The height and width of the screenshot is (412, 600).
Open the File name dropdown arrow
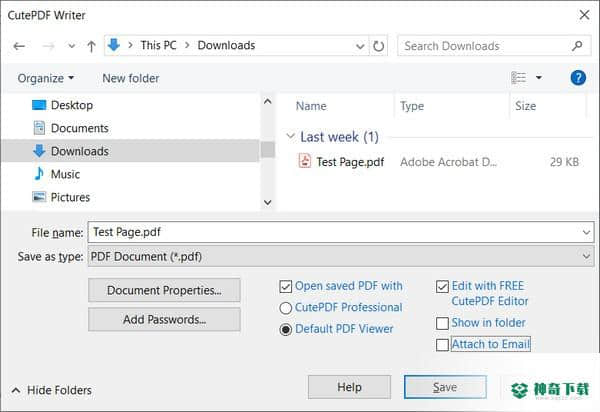[x=586, y=232]
